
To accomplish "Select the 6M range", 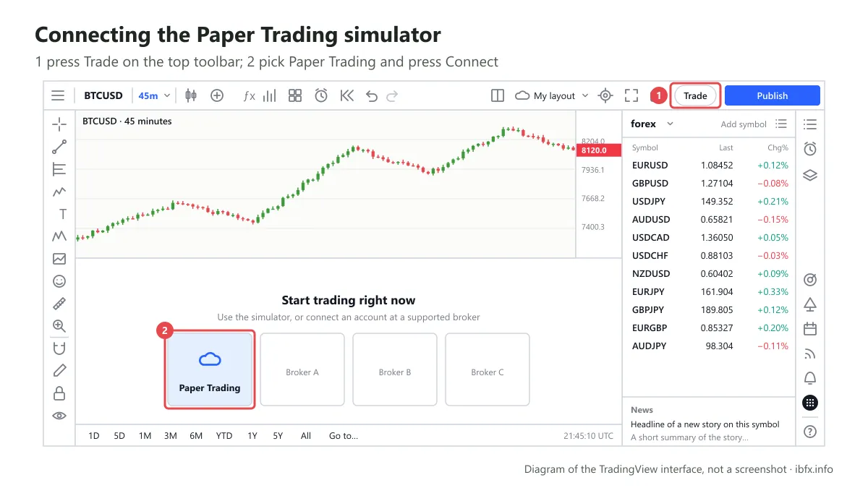I will [x=196, y=436].
